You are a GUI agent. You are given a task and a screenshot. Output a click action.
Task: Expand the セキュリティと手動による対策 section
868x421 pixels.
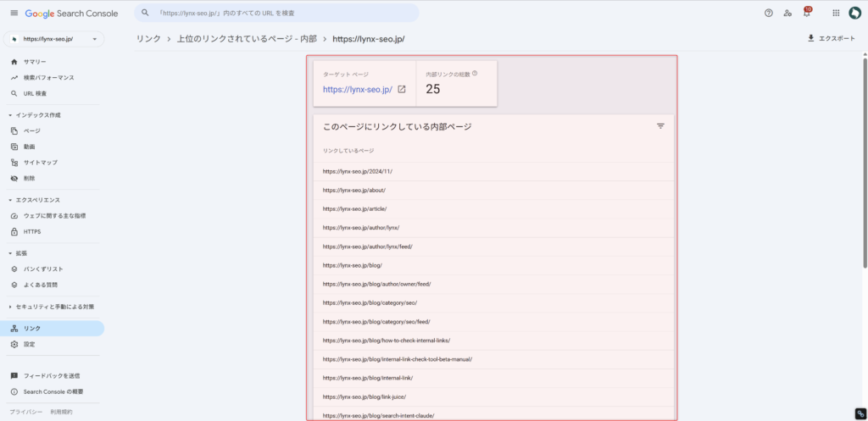10,307
